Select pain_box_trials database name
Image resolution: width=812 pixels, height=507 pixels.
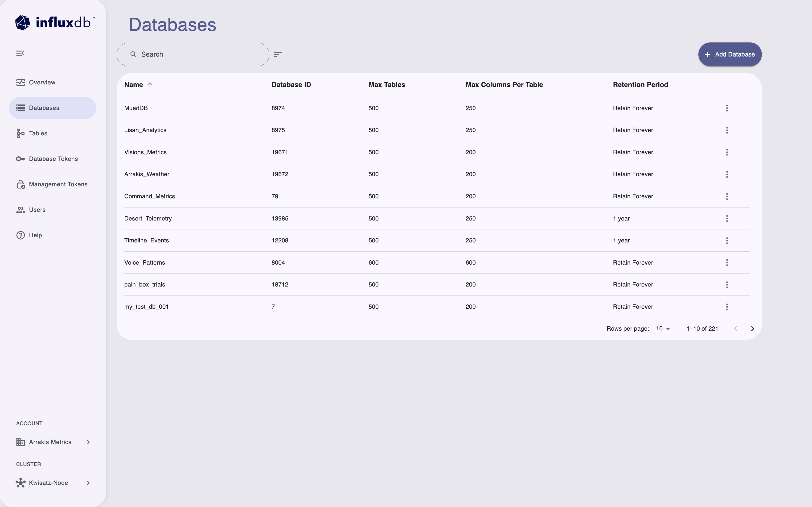[145, 285]
